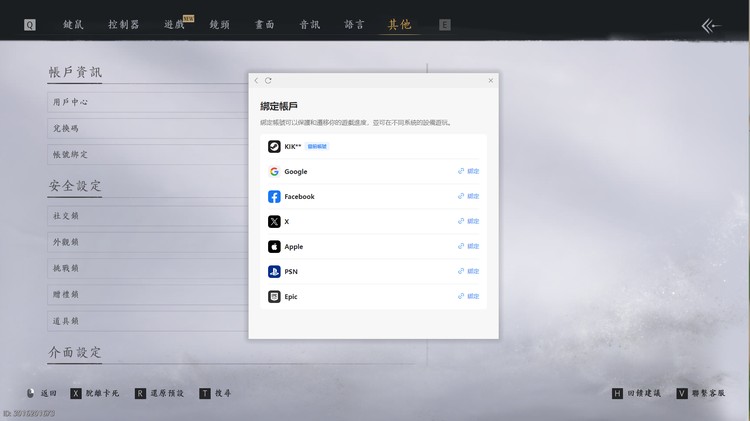Click the Steam icon beside KIK** account
This screenshot has height=421, width=750.
pyautogui.click(x=274, y=146)
